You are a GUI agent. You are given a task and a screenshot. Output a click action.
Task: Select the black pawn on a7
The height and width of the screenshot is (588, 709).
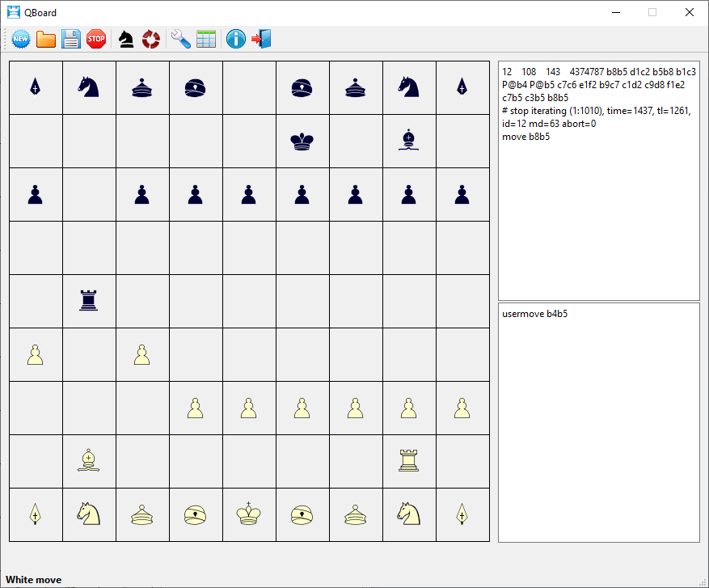[x=36, y=195]
